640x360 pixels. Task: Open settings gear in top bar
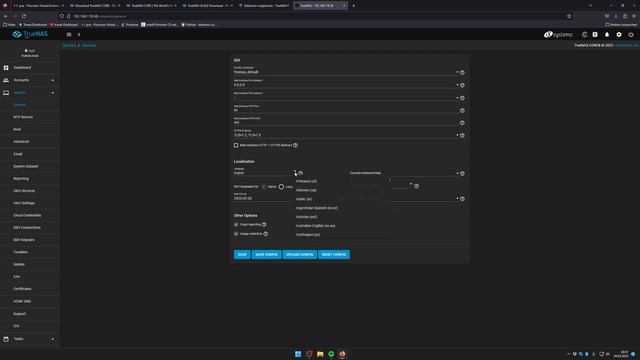tap(619, 35)
